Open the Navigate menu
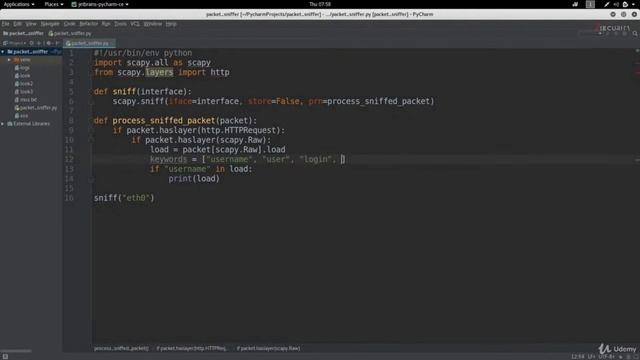 (x=50, y=24)
